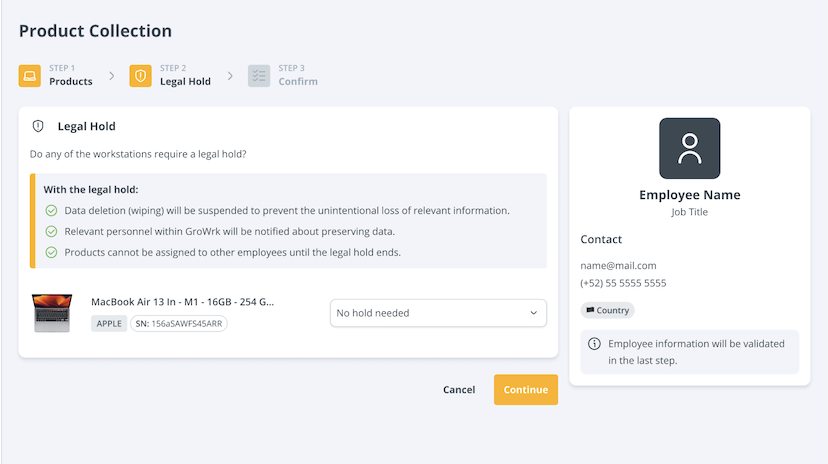Jump to the Confirm step
The height and width of the screenshot is (464, 828).
(x=298, y=81)
